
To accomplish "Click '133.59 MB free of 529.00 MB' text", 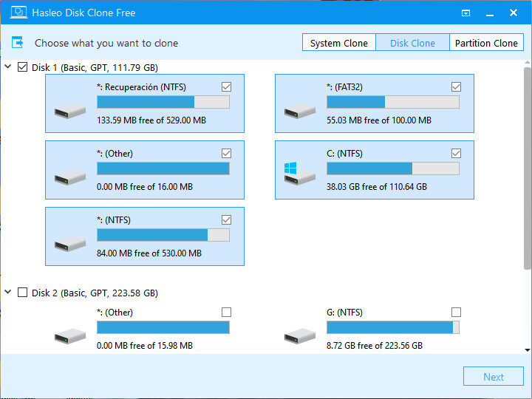I will pos(151,120).
